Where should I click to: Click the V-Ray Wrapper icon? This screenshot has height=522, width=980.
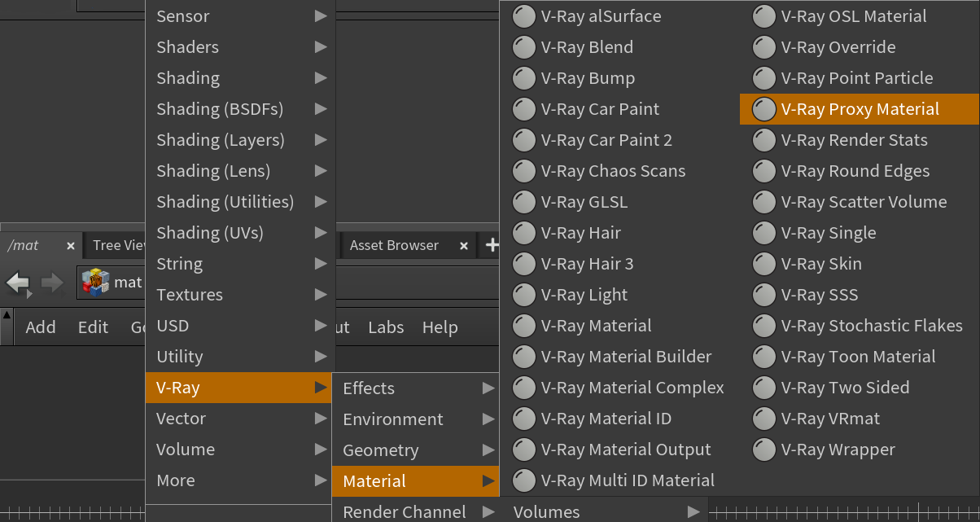(x=764, y=450)
